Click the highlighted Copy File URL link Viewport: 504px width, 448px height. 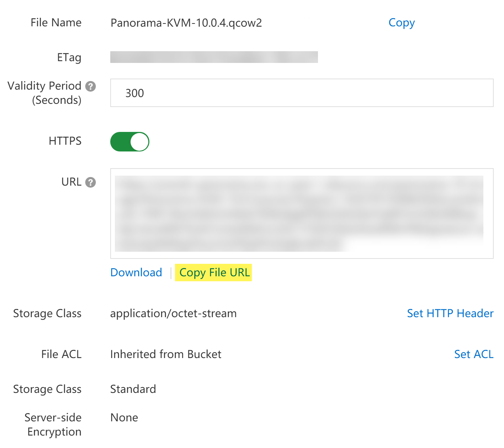[214, 272]
